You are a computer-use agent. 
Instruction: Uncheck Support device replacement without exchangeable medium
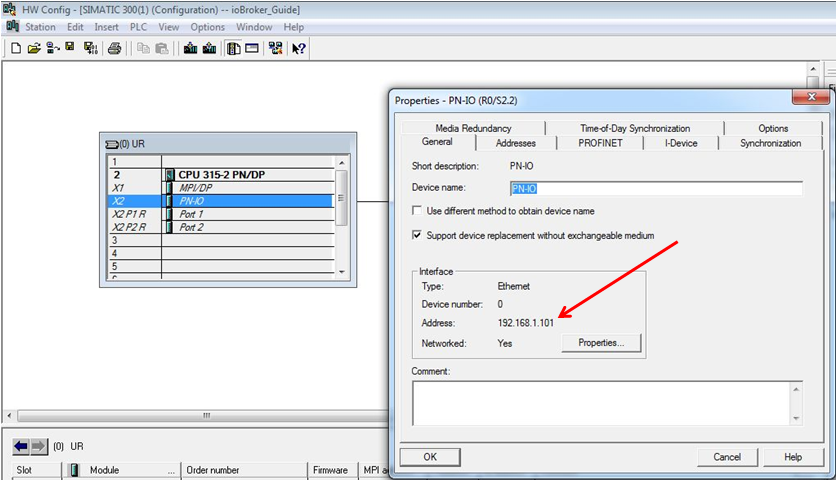[x=417, y=235]
